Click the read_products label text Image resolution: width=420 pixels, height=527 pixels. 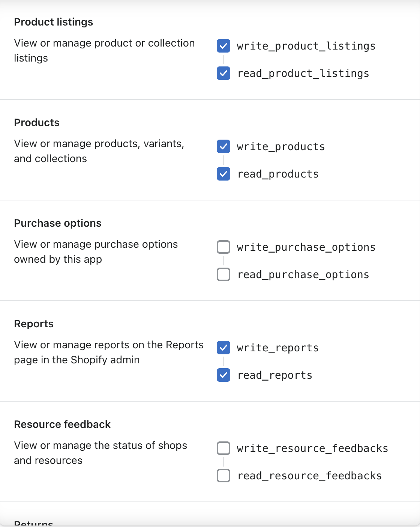pos(278,174)
